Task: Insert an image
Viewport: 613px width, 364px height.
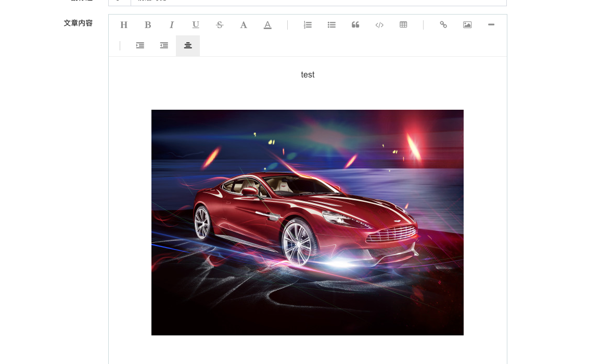Action: [x=467, y=25]
